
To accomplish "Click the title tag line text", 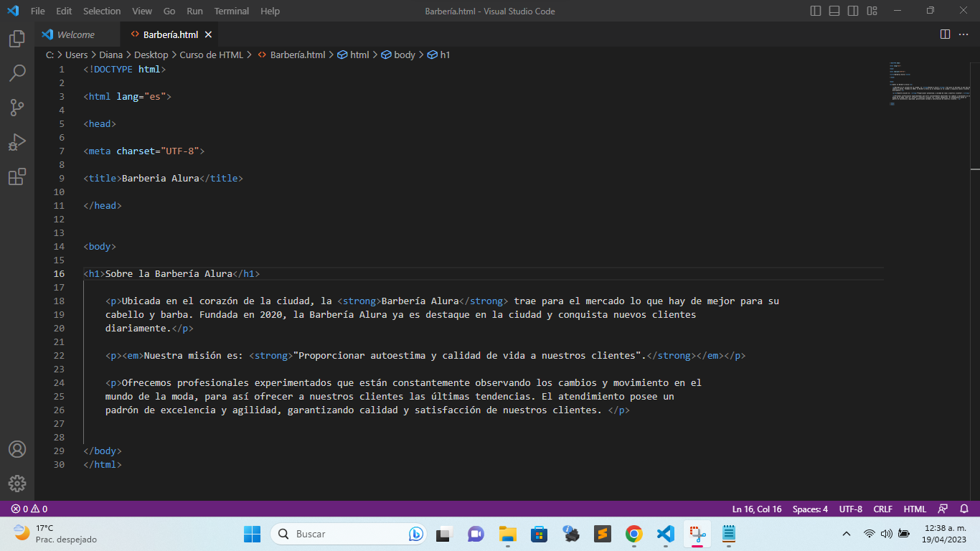I will tap(163, 178).
